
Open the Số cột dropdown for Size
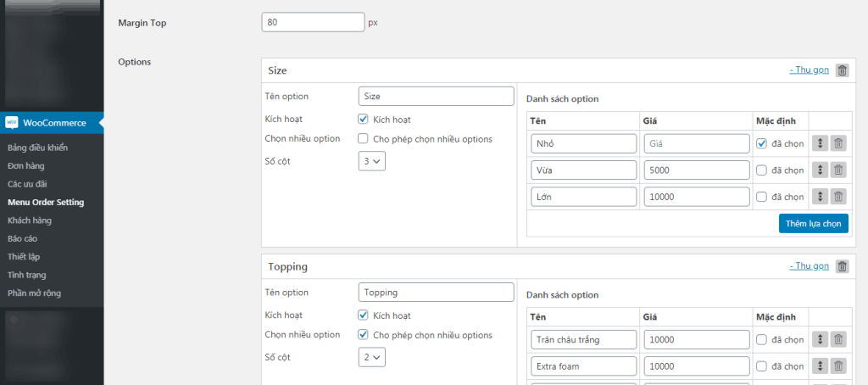pyautogui.click(x=372, y=160)
